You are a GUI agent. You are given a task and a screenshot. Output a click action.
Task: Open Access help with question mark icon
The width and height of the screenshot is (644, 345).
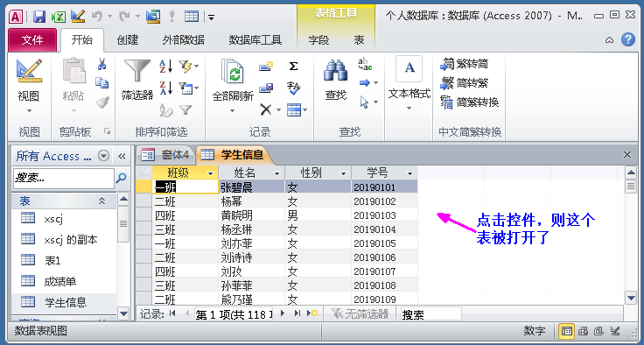point(628,39)
